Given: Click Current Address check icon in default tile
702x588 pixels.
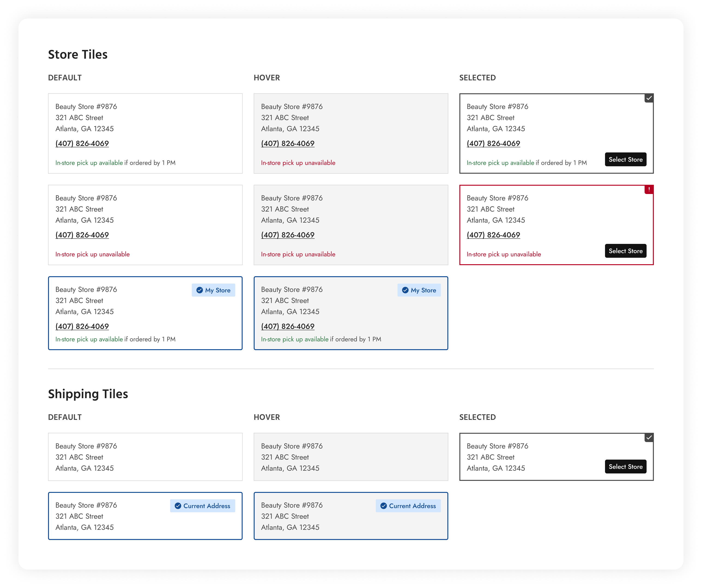Looking at the screenshot, I should click(x=178, y=506).
